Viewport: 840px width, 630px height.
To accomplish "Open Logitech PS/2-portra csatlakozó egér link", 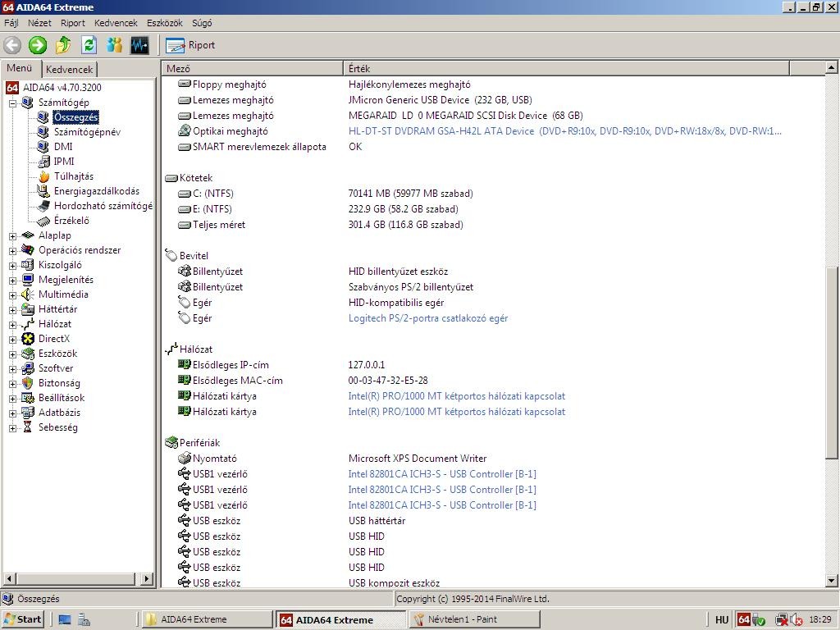I will pyautogui.click(x=428, y=318).
